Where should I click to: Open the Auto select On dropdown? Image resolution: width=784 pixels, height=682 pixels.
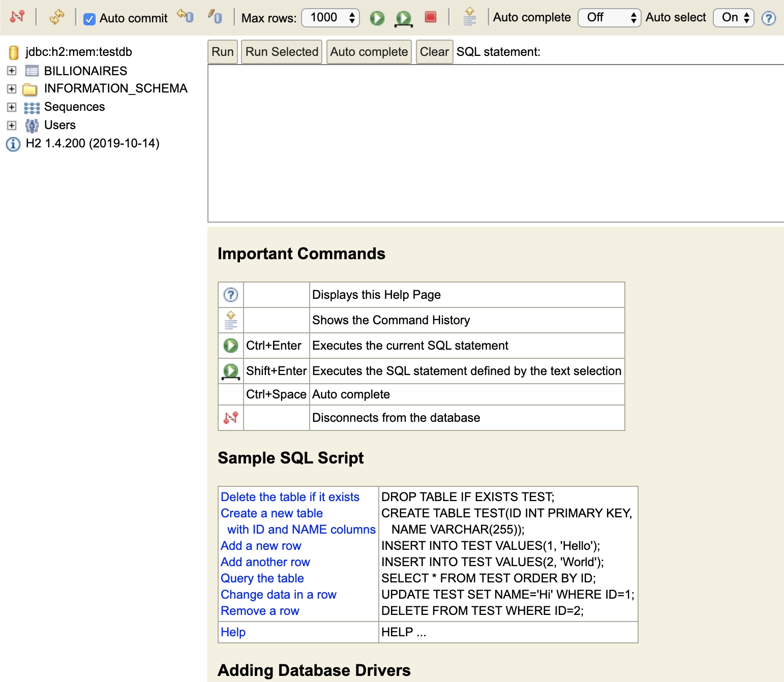[733, 18]
